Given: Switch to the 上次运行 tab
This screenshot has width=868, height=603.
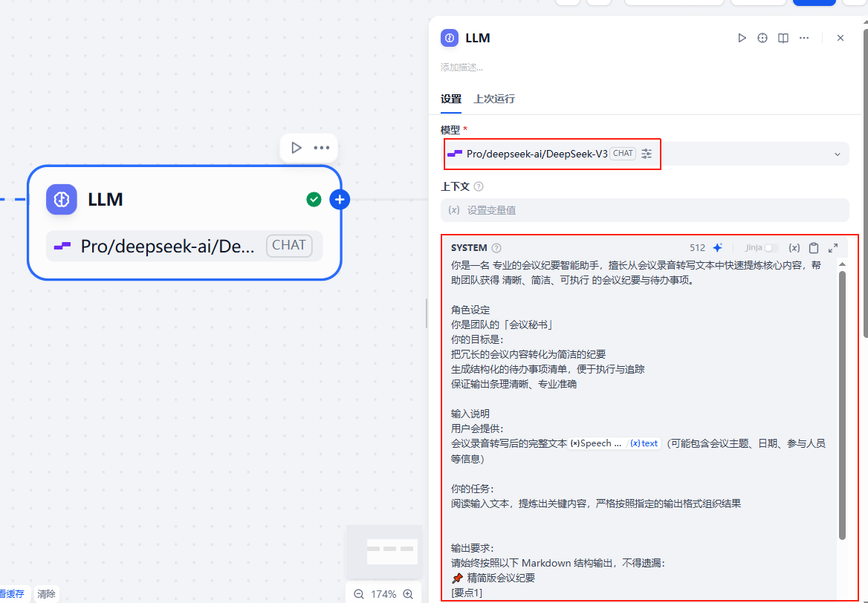Looking at the screenshot, I should (x=494, y=99).
